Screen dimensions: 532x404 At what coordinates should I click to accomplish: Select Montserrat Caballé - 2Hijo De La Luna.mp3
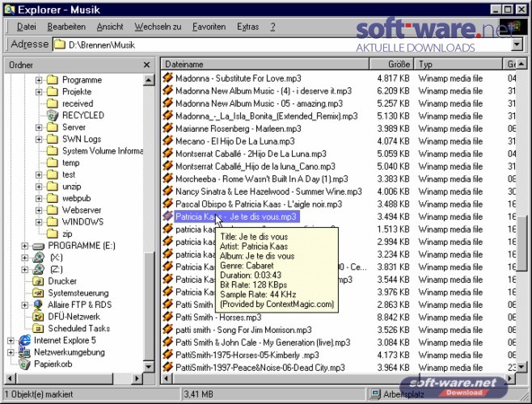pyautogui.click(x=251, y=154)
